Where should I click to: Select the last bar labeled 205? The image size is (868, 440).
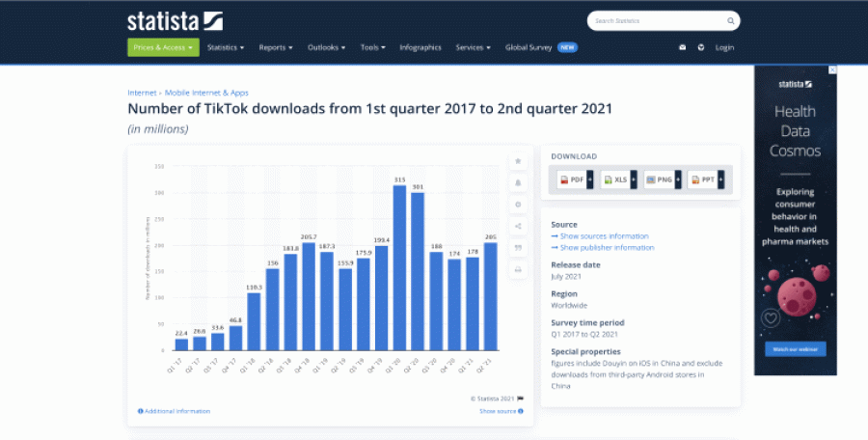tap(491, 296)
